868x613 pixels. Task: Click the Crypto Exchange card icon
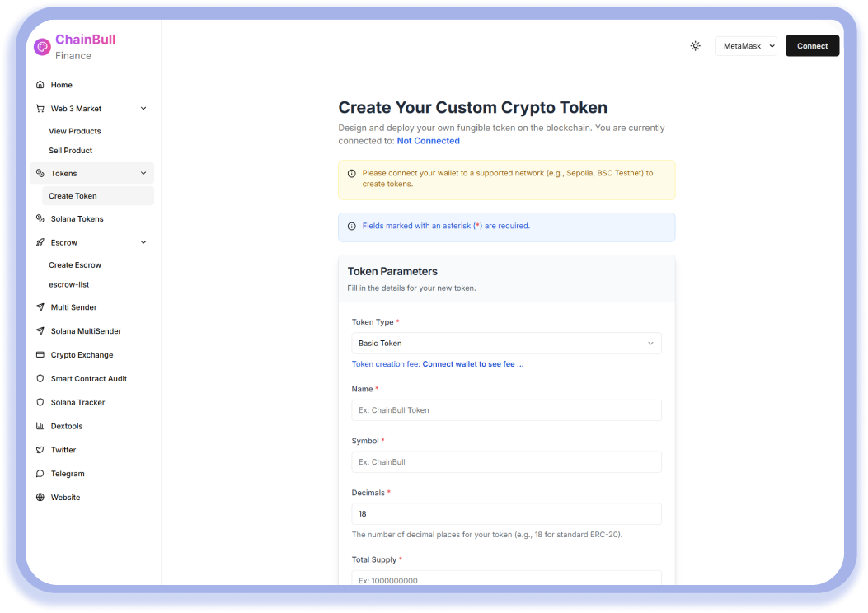pos(40,355)
